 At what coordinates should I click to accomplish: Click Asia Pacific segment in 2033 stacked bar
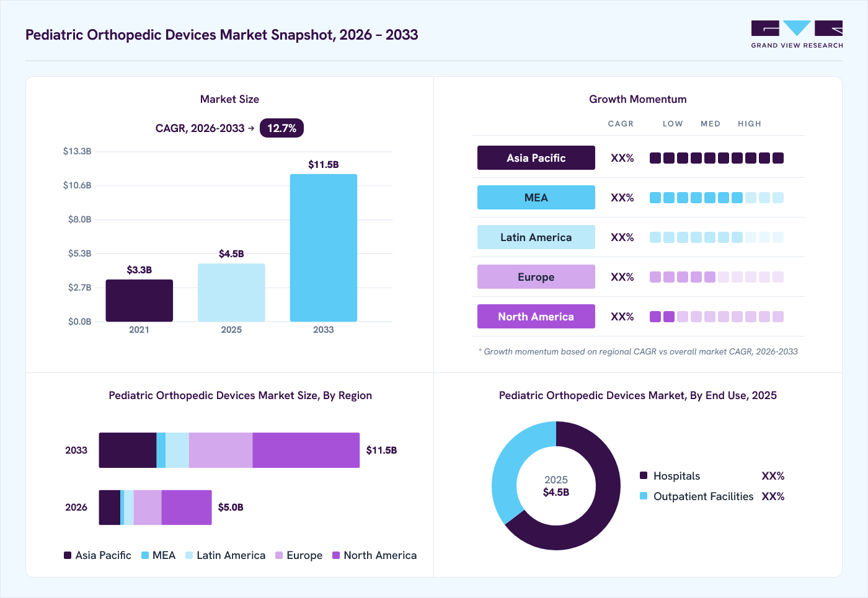tap(128, 450)
